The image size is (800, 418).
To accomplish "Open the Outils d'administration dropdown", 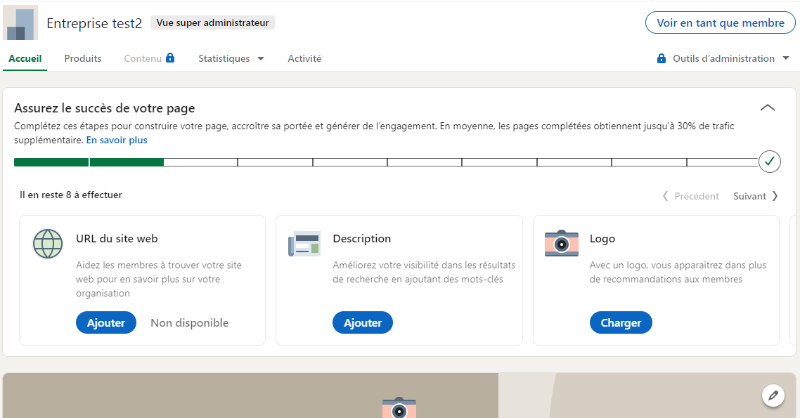I will pyautogui.click(x=723, y=59).
